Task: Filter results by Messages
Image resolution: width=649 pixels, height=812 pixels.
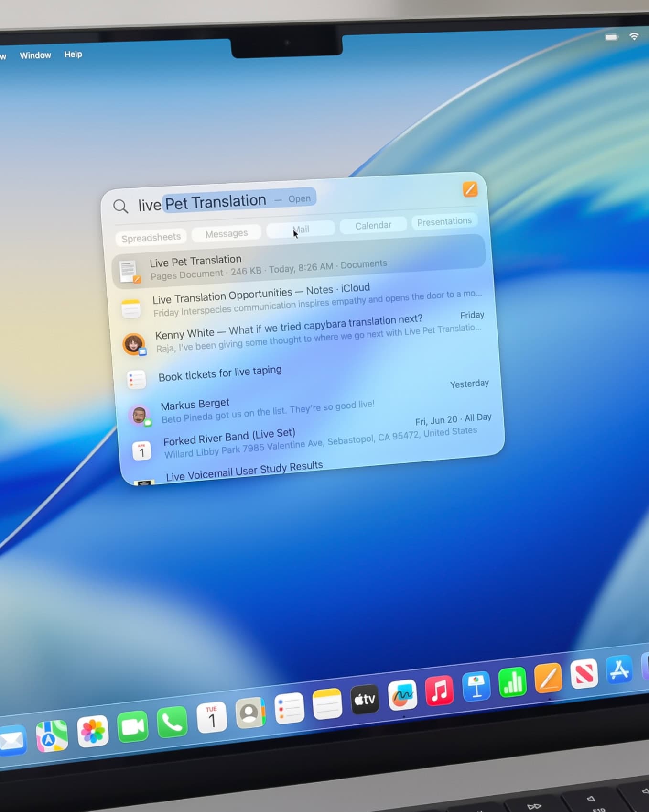Action: coord(227,233)
